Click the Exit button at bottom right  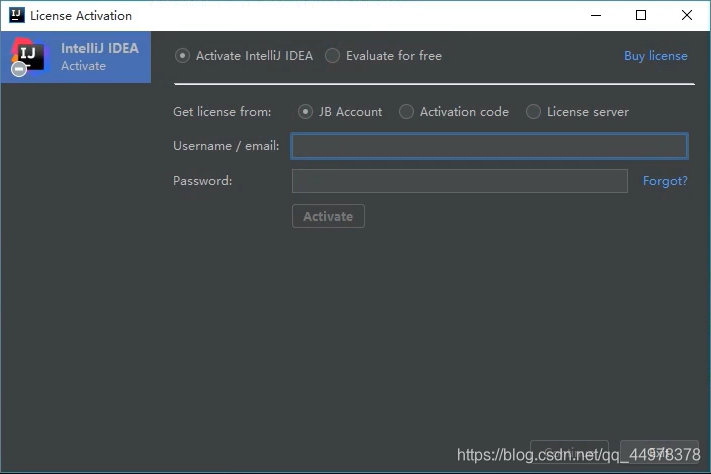click(x=659, y=452)
